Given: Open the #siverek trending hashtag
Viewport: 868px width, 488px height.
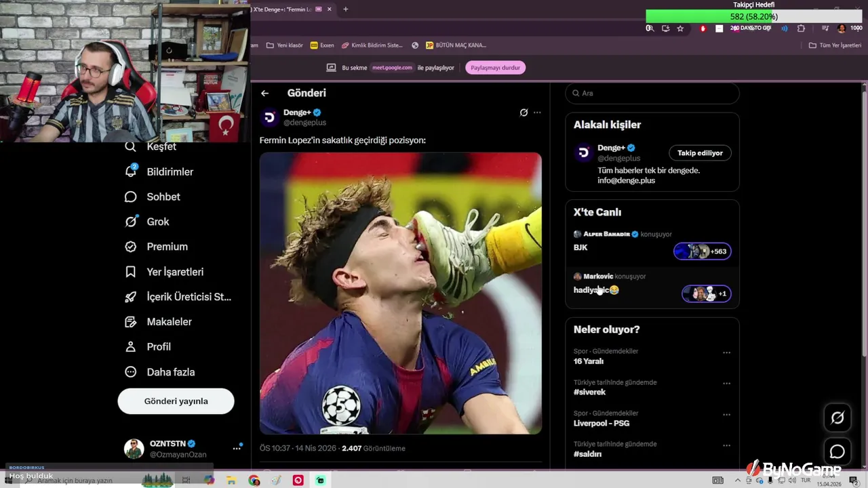Looking at the screenshot, I should pyautogui.click(x=589, y=392).
